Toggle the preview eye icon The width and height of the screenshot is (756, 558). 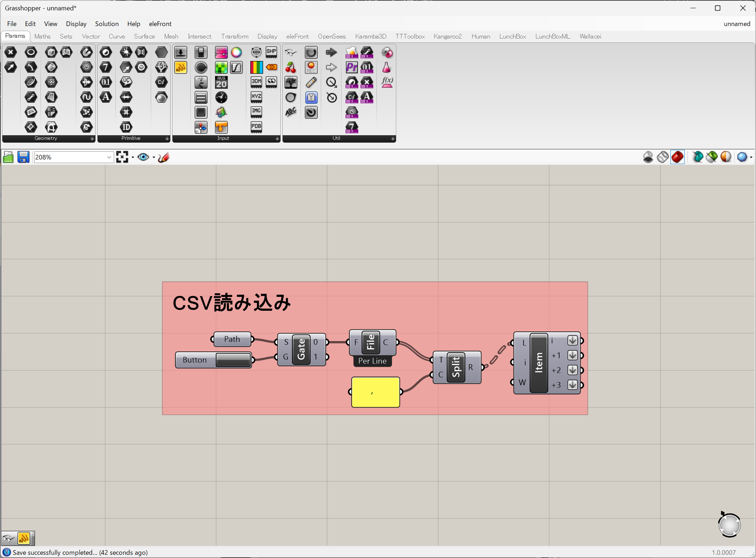143,157
